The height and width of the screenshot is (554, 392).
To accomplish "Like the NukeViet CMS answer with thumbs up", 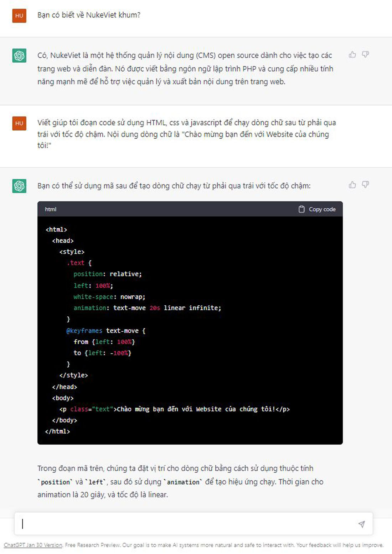I will click(x=352, y=55).
